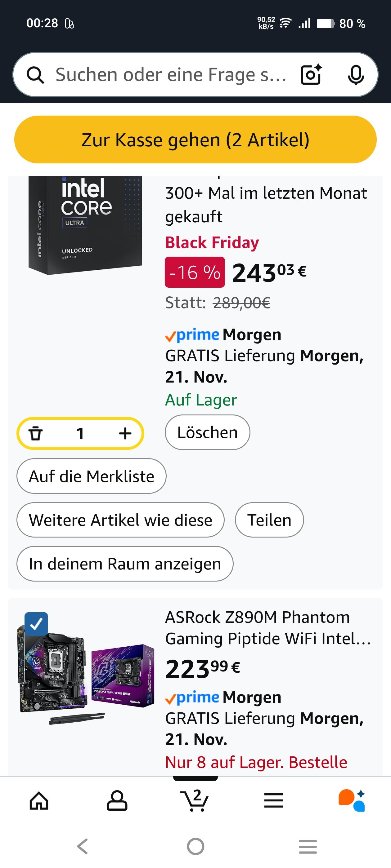This screenshot has width=391, height=868.
Task: Proceed with Zur Kasse gehen button
Action: [x=195, y=139]
